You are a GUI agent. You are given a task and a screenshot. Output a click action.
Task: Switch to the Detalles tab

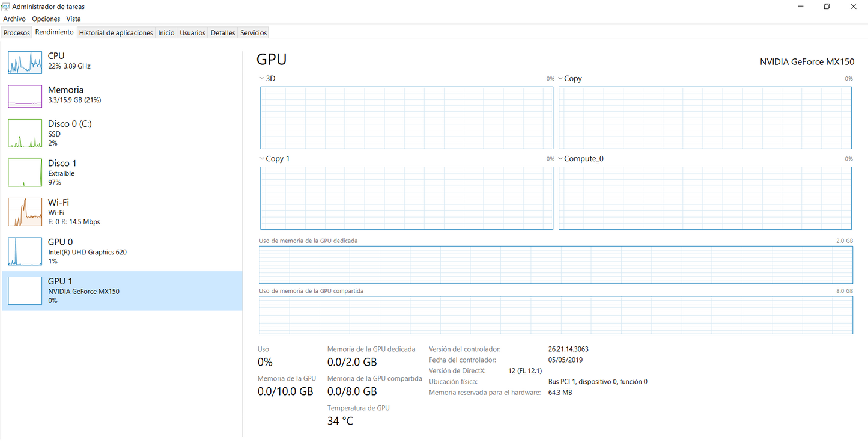tap(223, 33)
